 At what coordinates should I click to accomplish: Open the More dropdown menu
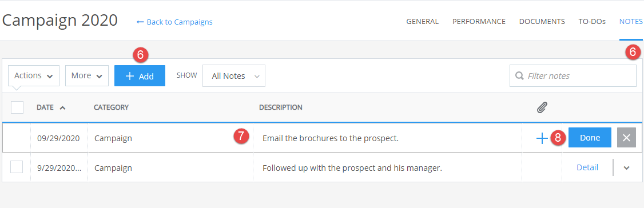tap(87, 76)
